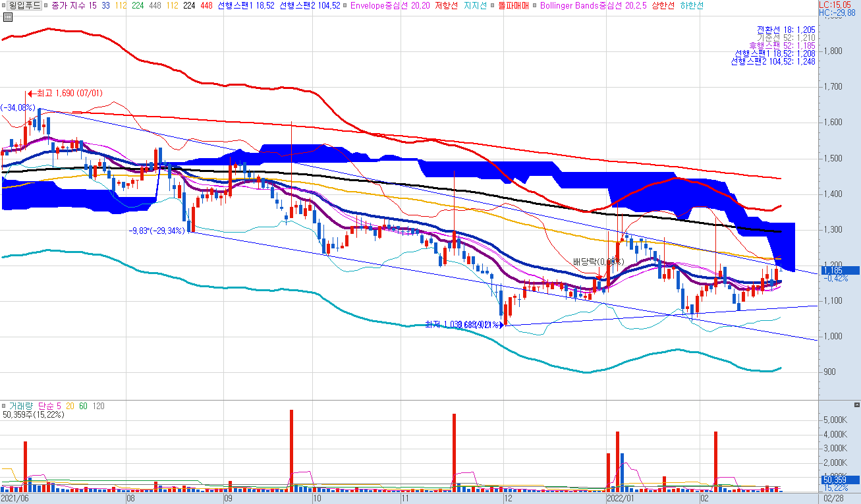Click the 윙입푸드 stock name box
Image resolution: width=861 pixels, height=504 pixels.
24,5
